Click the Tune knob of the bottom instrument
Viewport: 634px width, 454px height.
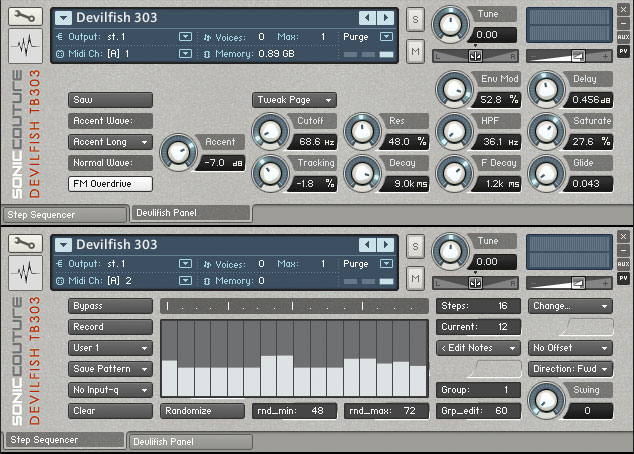point(451,251)
